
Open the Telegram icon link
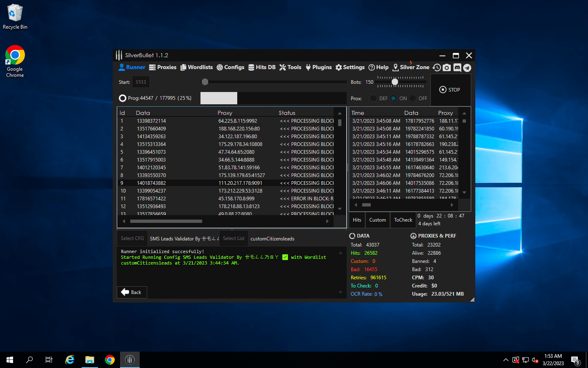(467, 67)
